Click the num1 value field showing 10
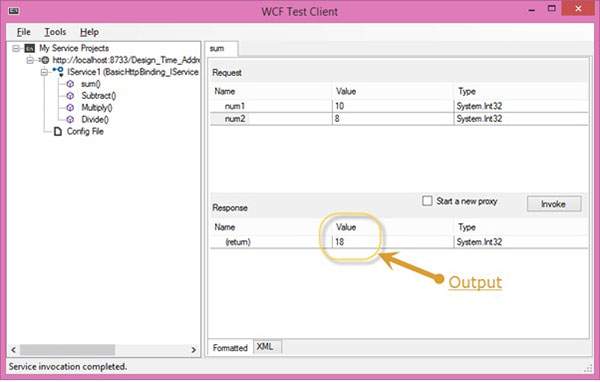This screenshot has height=382, width=600. (x=393, y=106)
